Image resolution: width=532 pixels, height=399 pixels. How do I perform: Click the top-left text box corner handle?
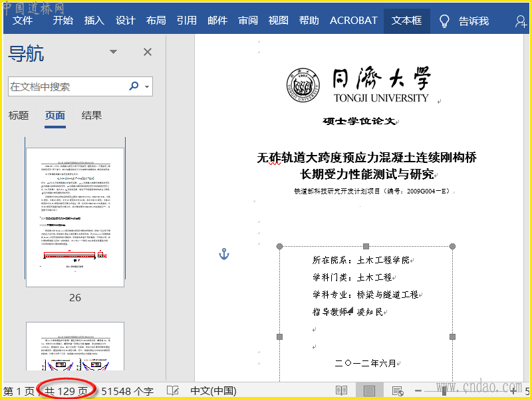[x=279, y=246]
